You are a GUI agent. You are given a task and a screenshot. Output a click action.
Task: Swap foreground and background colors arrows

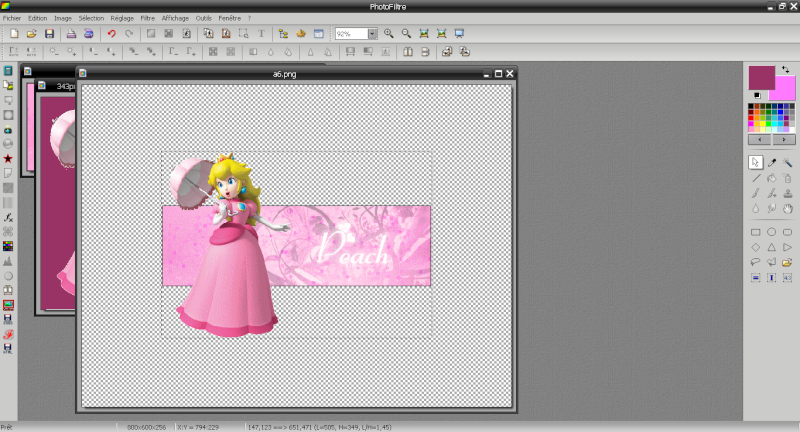point(786,69)
